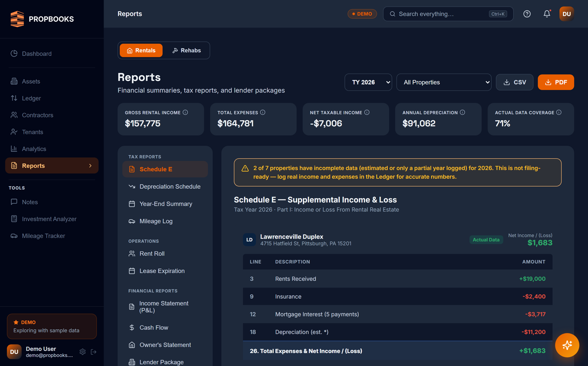The height and width of the screenshot is (366, 588).
Task: Show Net Taxable Income info icon
Action: (x=367, y=112)
